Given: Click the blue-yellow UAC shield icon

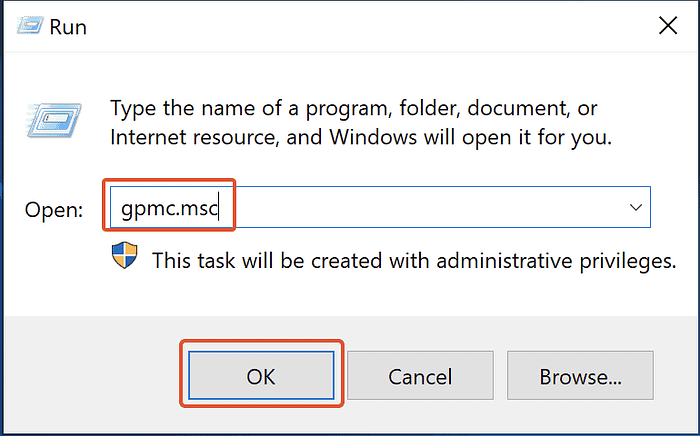Looking at the screenshot, I should point(124,259).
